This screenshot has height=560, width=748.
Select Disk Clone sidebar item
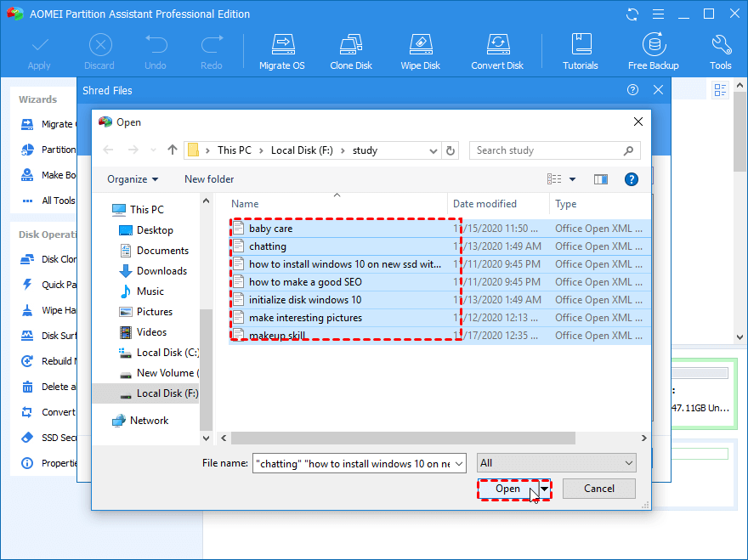[x=48, y=259]
